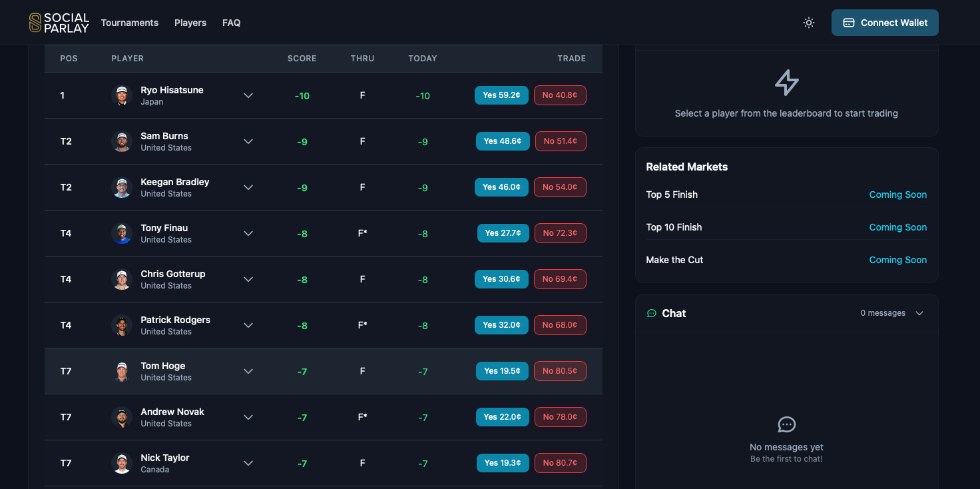This screenshot has height=489, width=980.
Task: Click the green chat bubble icon
Action: pyautogui.click(x=652, y=313)
